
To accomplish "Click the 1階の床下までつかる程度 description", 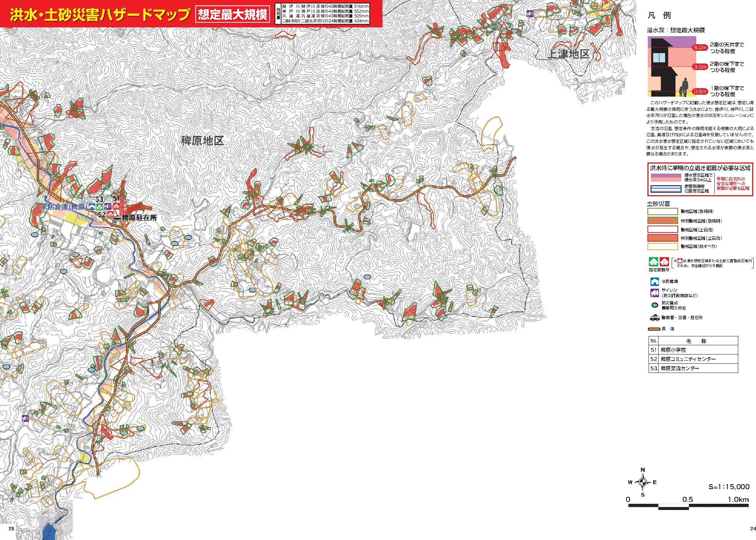I will click(727, 91).
